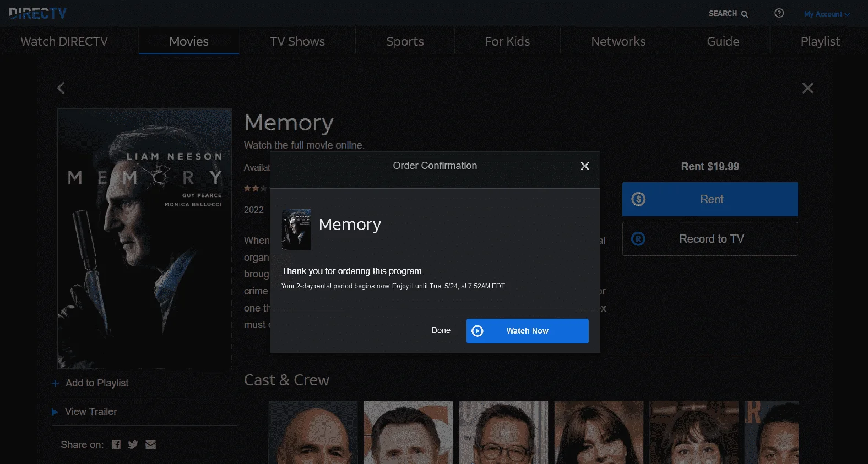
Task: Open the Playlist tab
Action: (820, 41)
